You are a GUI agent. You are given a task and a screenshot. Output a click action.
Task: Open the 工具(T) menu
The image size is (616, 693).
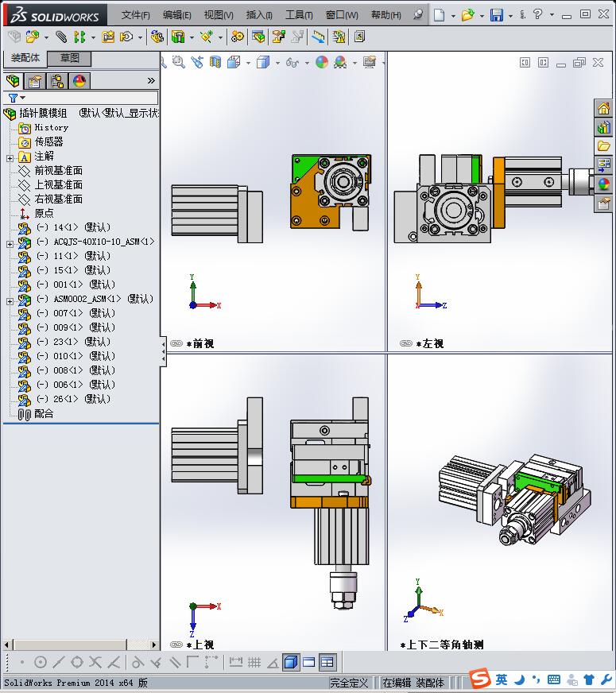tap(299, 15)
